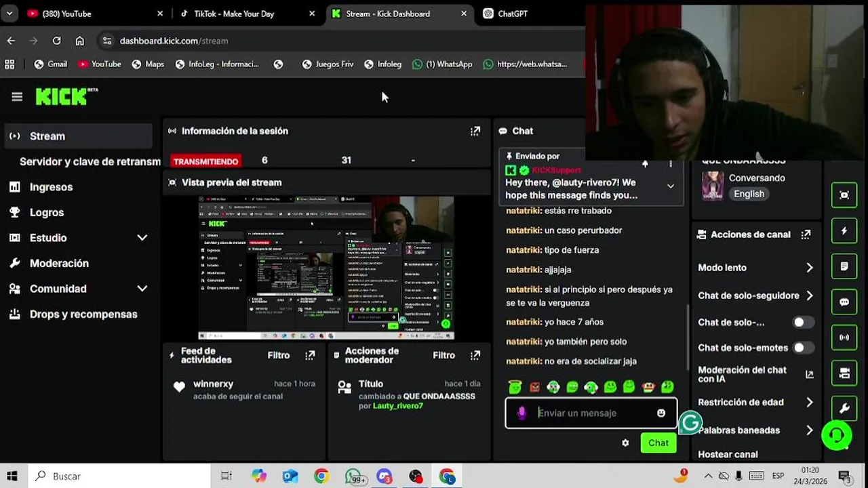Click the Chrome address bar URL
This screenshot has width=868, height=488.
(x=174, y=41)
